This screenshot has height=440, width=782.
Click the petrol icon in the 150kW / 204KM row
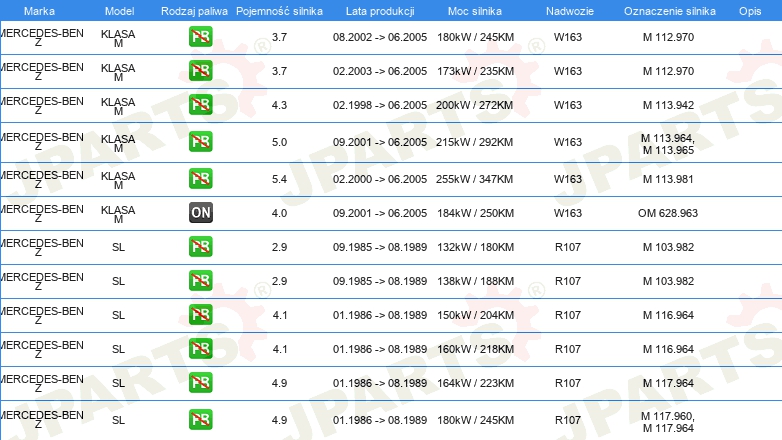pyautogui.click(x=200, y=314)
